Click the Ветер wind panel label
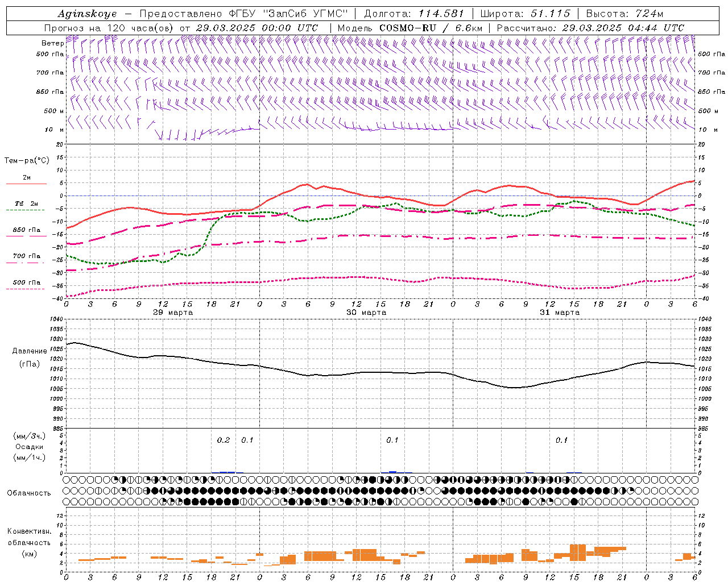The height and width of the screenshot is (582, 728). tap(52, 43)
